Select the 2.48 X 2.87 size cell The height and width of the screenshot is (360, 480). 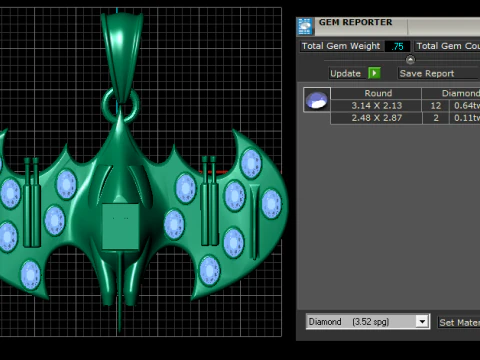pos(376,118)
